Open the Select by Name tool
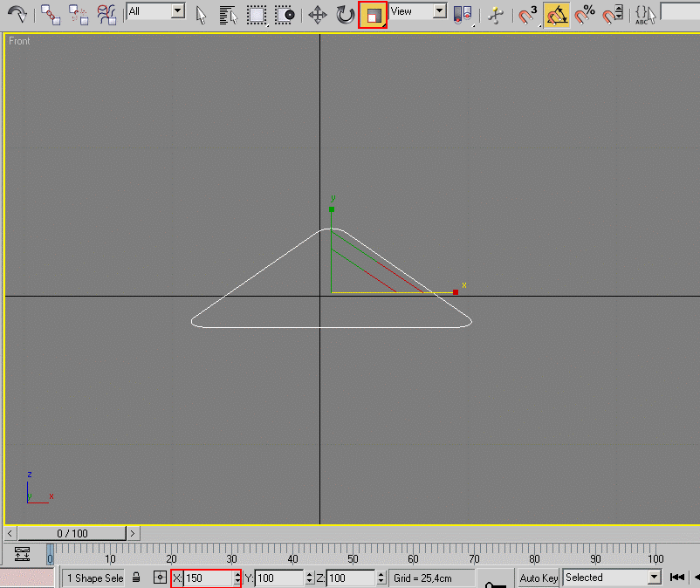The image size is (700, 588). [x=229, y=15]
